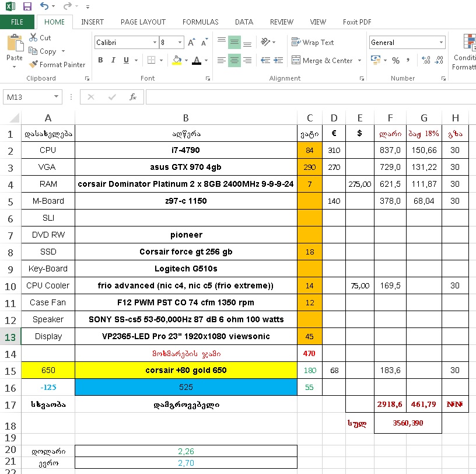Screen dimensions: 476x474
Task: Click the formula bar Enter checkmark icon
Action: (x=112, y=97)
